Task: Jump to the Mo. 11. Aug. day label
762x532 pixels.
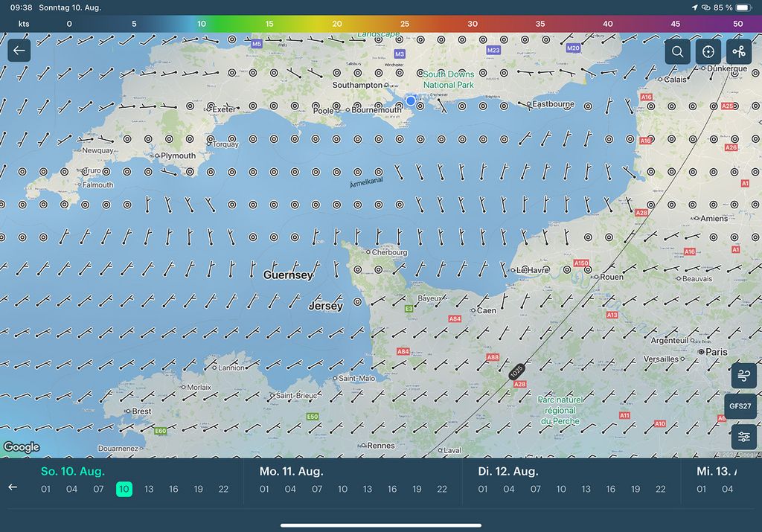Action: tap(291, 471)
